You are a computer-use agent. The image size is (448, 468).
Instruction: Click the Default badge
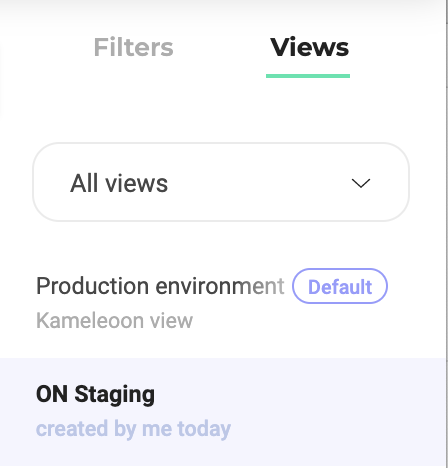(340, 286)
